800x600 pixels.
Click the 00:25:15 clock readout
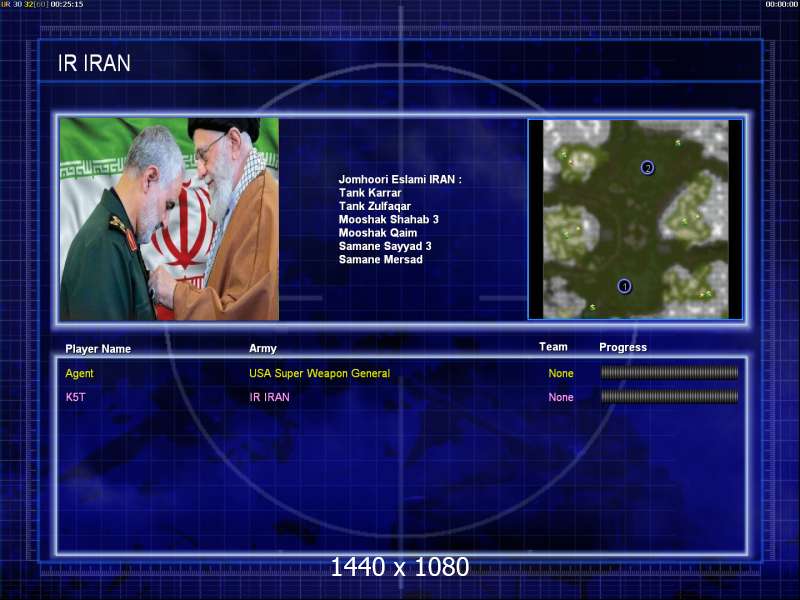(67, 4)
